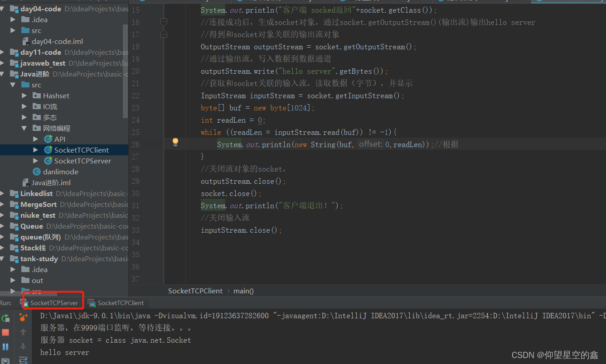
Task: Stop the running process with red square
Action: click(x=5, y=332)
